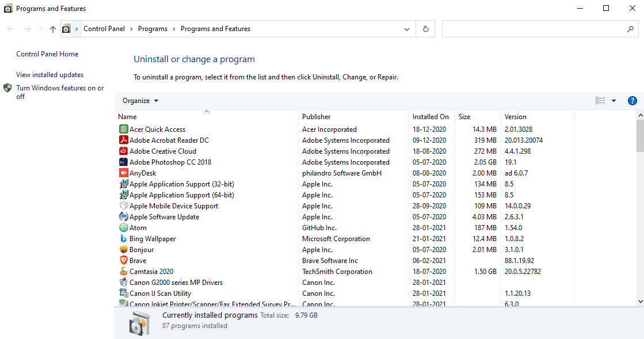Click the Apple Application Support (32-bit) icon
The image size is (644, 339).
[x=123, y=184]
